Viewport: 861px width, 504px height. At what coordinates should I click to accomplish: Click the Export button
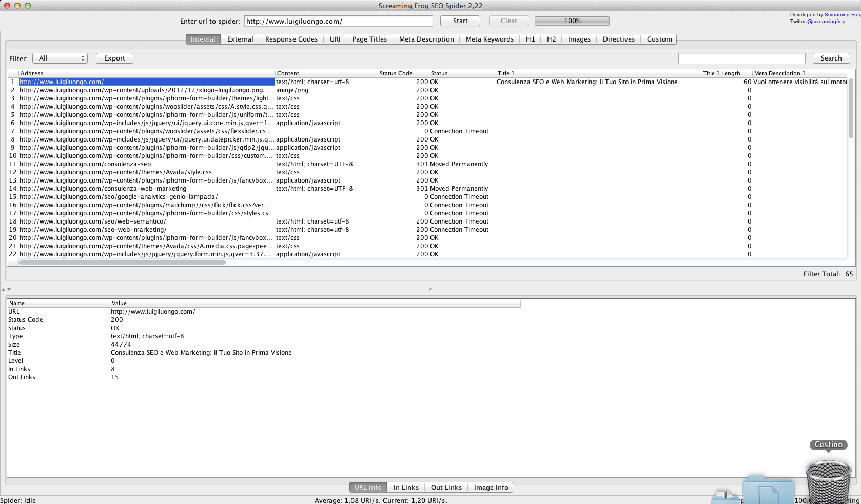tap(114, 58)
